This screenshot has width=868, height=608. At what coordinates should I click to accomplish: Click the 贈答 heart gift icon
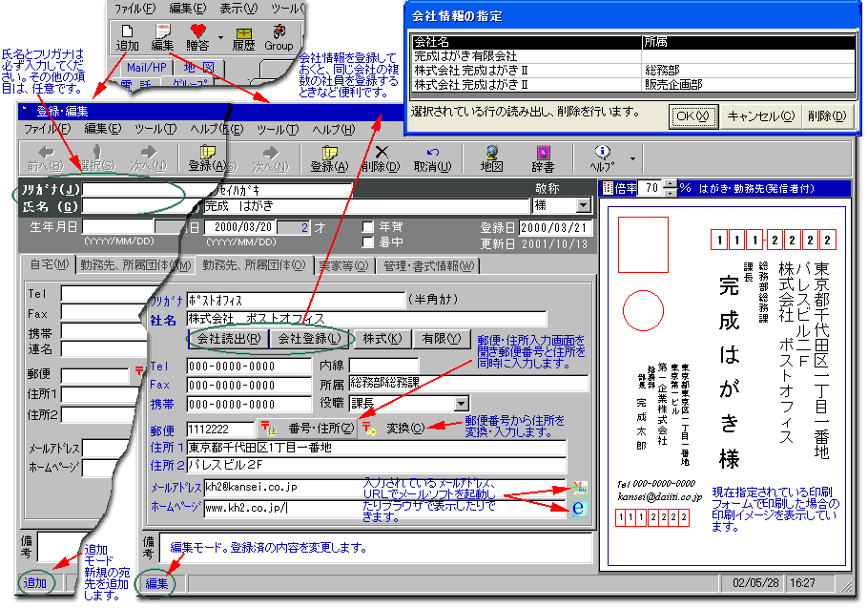pos(198,36)
